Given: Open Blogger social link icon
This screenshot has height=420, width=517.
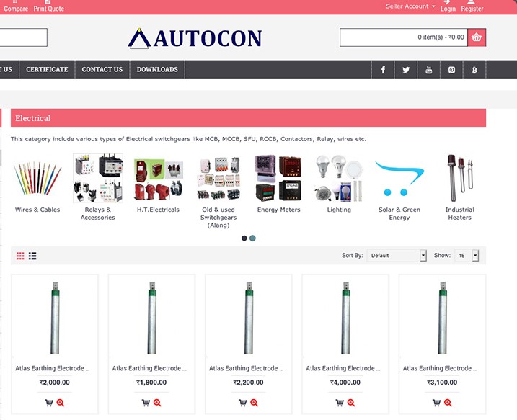Looking at the screenshot, I should 474,69.
